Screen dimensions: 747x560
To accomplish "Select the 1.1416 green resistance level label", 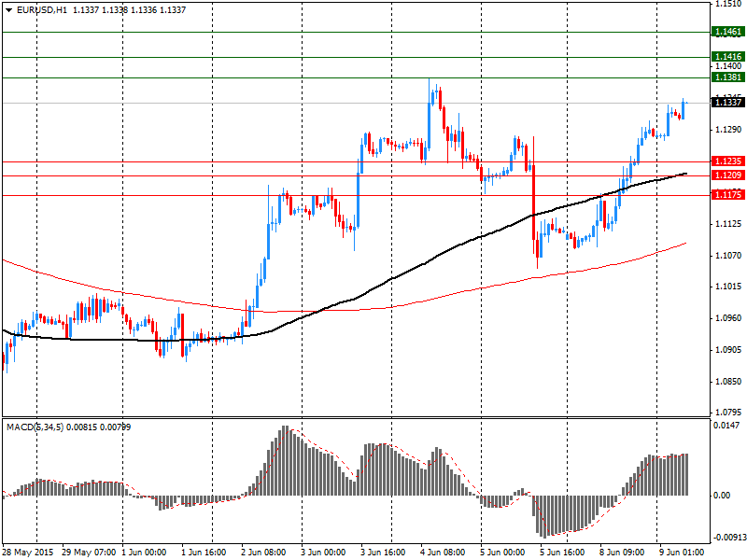I will (x=728, y=57).
